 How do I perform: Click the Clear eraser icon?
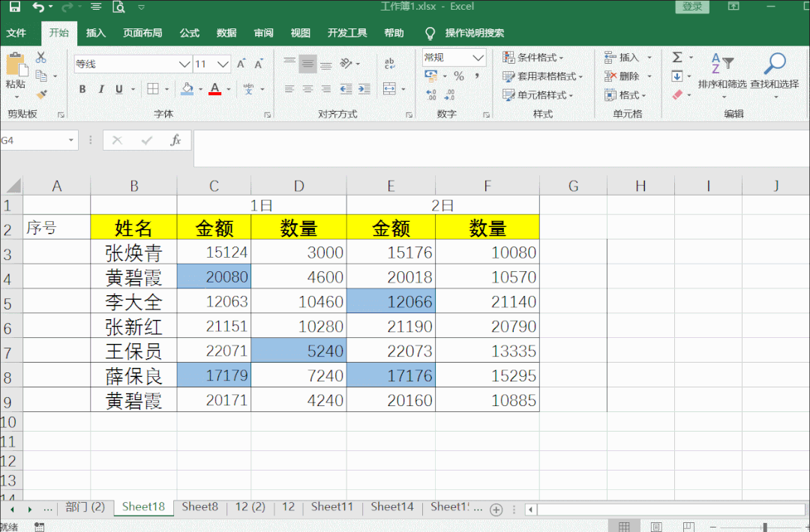coord(677,94)
